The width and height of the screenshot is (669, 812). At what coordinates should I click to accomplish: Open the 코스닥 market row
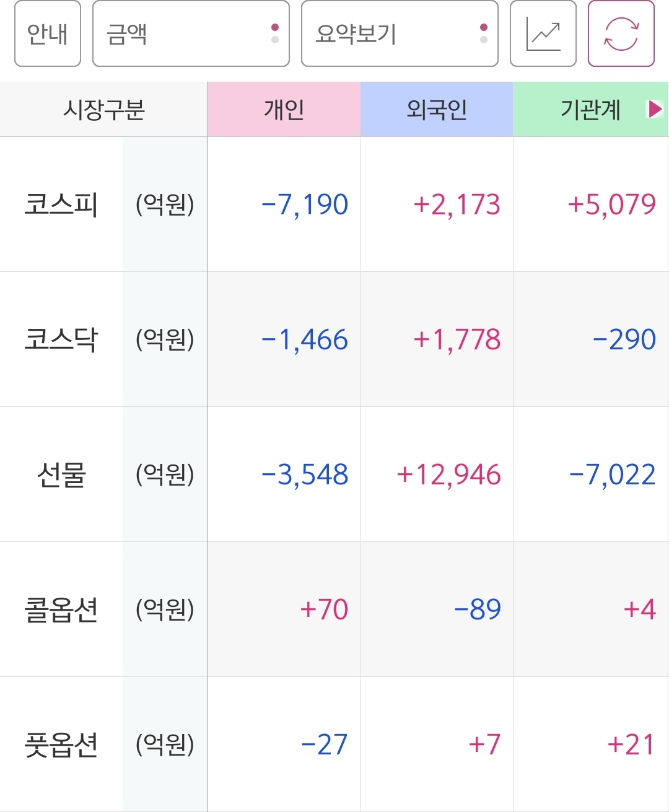point(334,339)
